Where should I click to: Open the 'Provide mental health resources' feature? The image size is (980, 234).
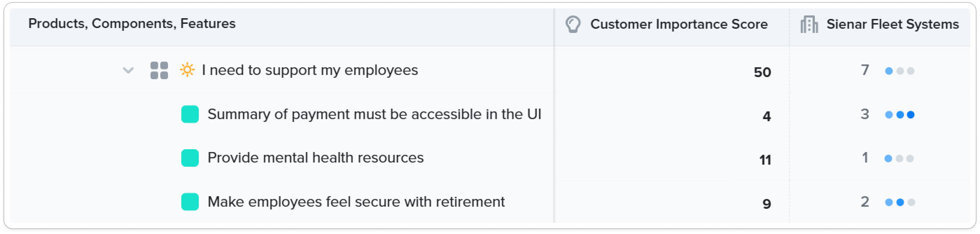click(x=315, y=158)
